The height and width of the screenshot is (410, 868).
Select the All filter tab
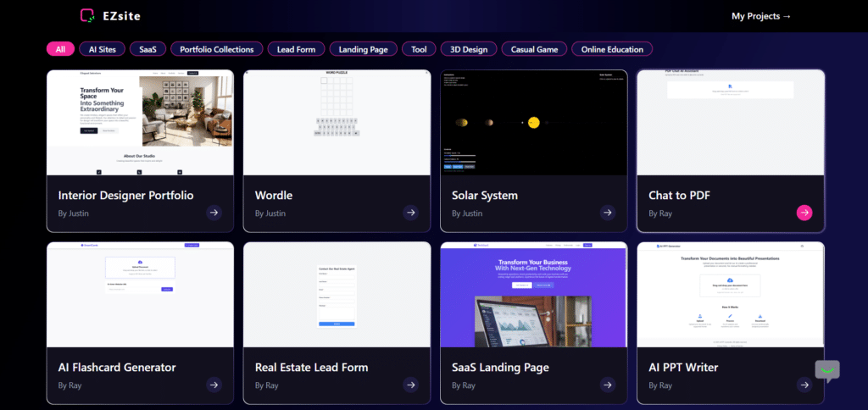pos(60,49)
